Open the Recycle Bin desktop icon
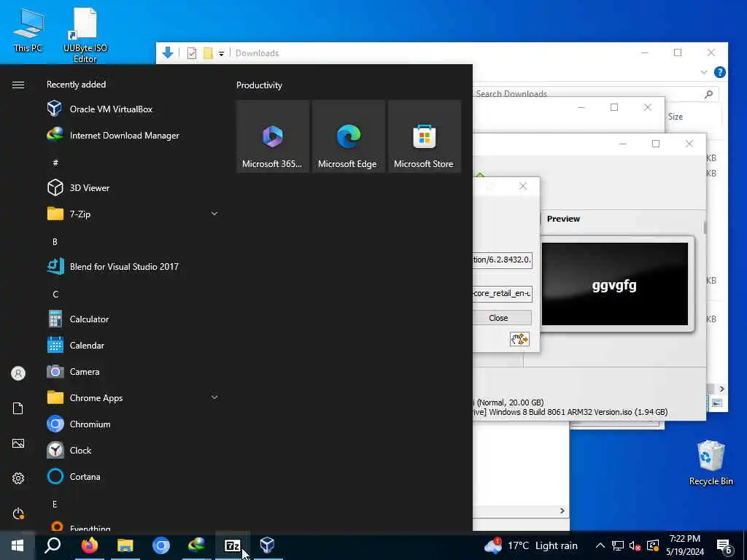 coord(711,463)
